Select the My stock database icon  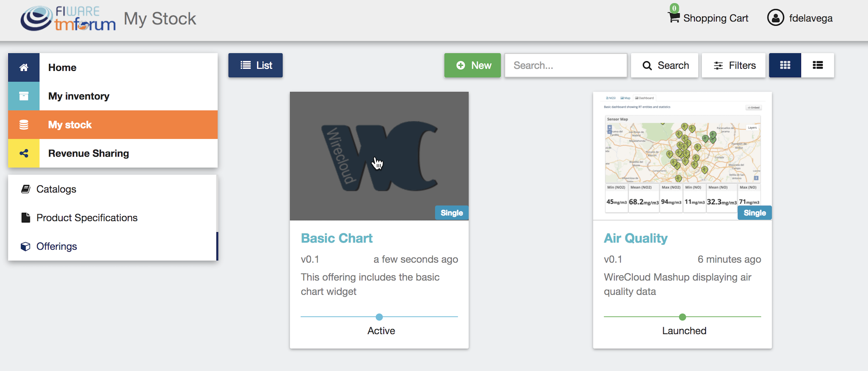[x=24, y=124]
